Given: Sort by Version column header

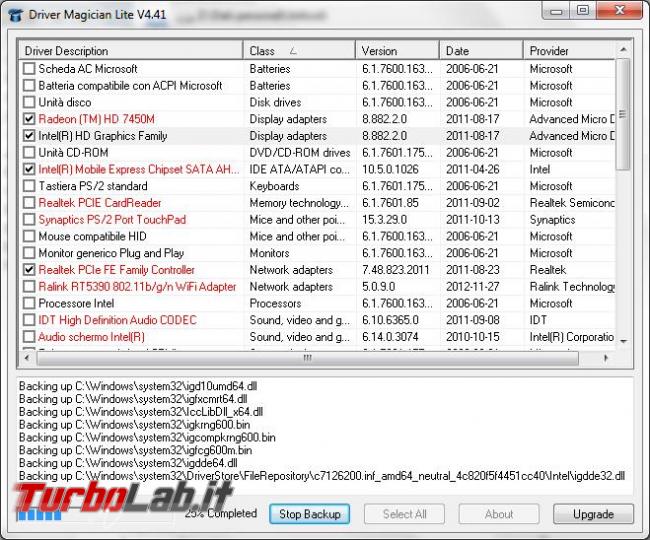Looking at the screenshot, I should (398, 51).
